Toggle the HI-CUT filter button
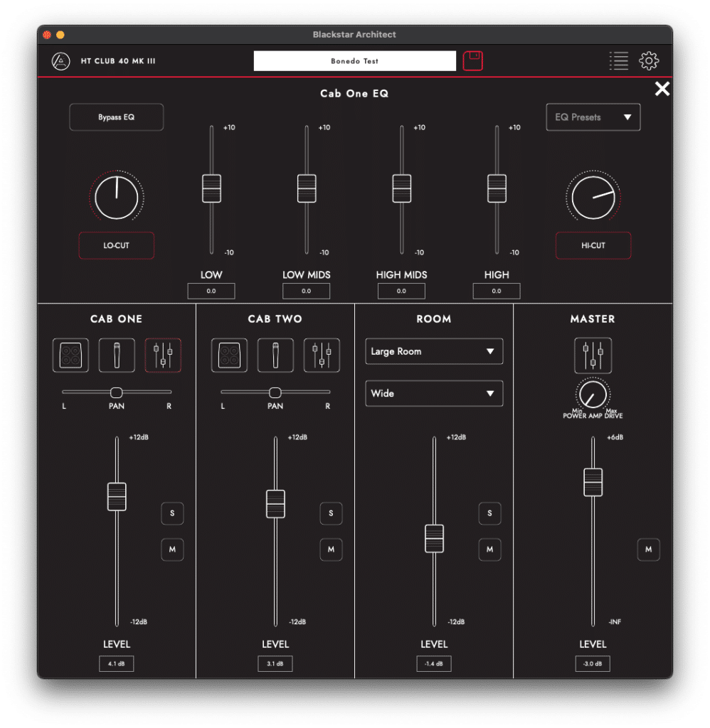This screenshot has width=710, height=728. (x=593, y=245)
